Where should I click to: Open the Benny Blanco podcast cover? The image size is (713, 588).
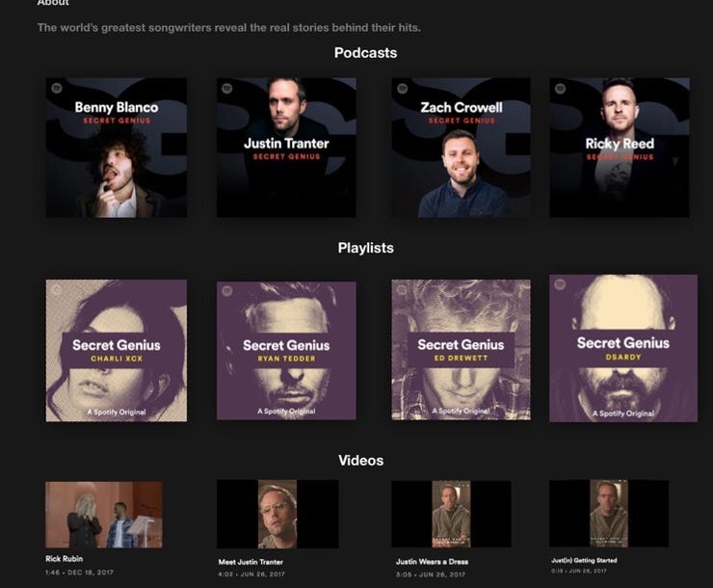point(117,147)
